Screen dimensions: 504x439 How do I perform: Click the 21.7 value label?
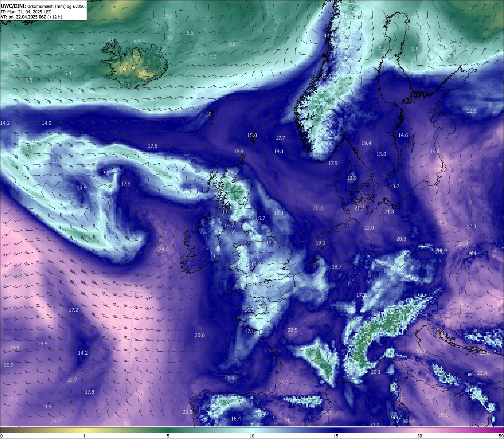pyautogui.click(x=359, y=207)
